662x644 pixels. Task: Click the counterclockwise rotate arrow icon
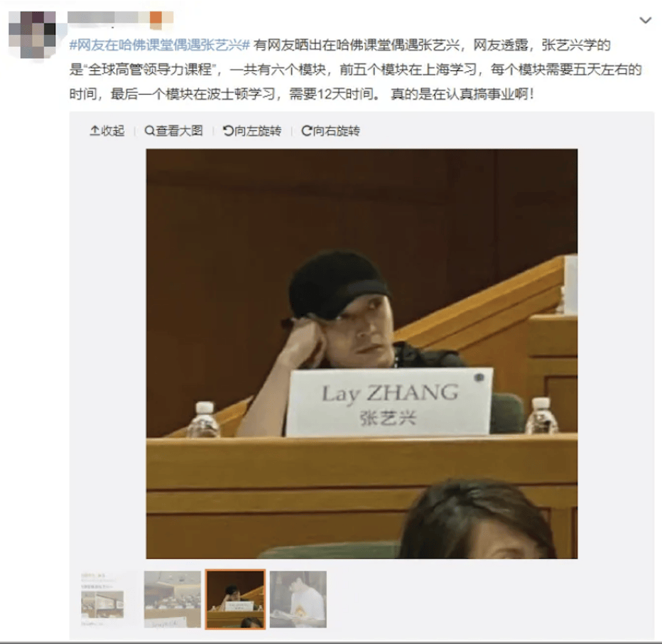pyautogui.click(x=228, y=131)
